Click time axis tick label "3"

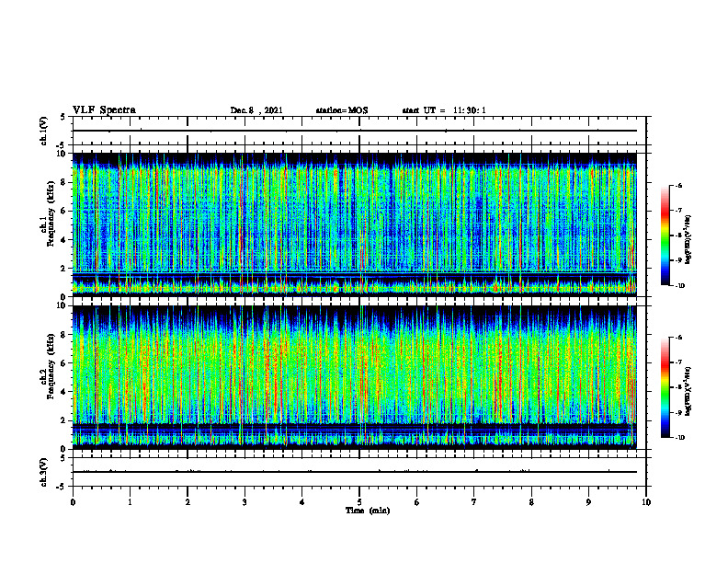[x=245, y=502]
